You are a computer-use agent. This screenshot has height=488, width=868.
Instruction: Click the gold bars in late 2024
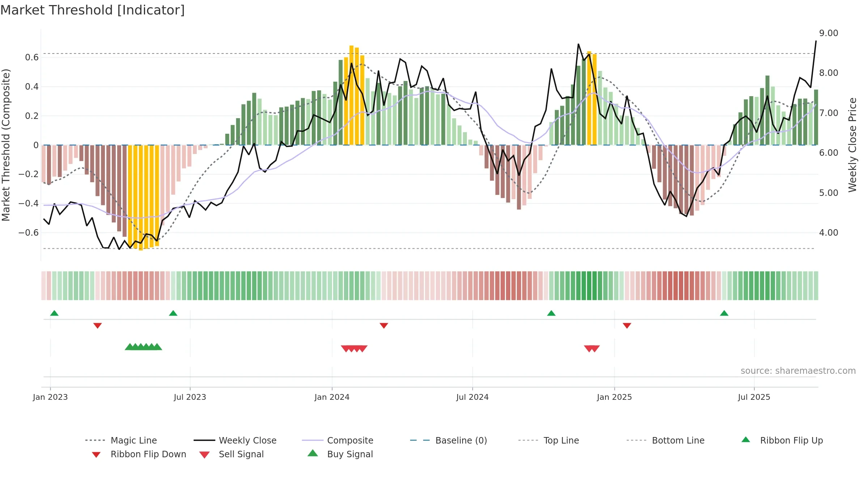(592, 98)
